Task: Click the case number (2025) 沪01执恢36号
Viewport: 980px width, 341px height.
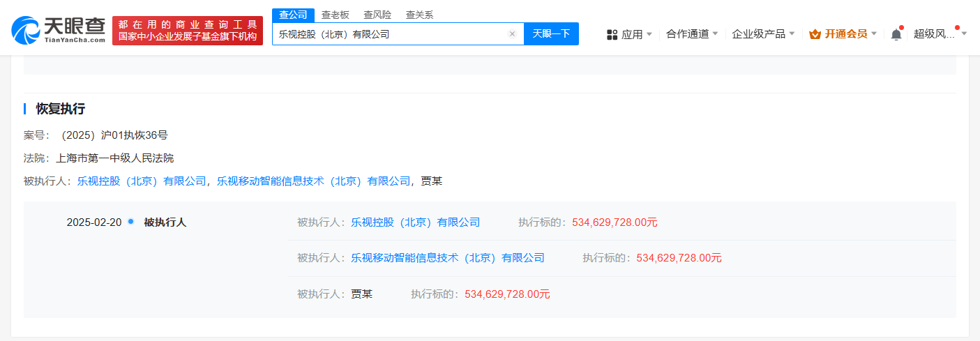Action: (114, 135)
